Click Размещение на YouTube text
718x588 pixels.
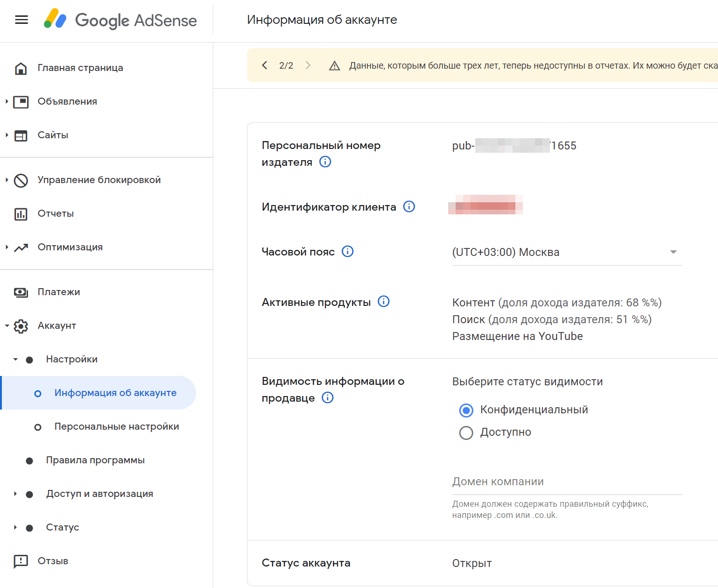517,336
